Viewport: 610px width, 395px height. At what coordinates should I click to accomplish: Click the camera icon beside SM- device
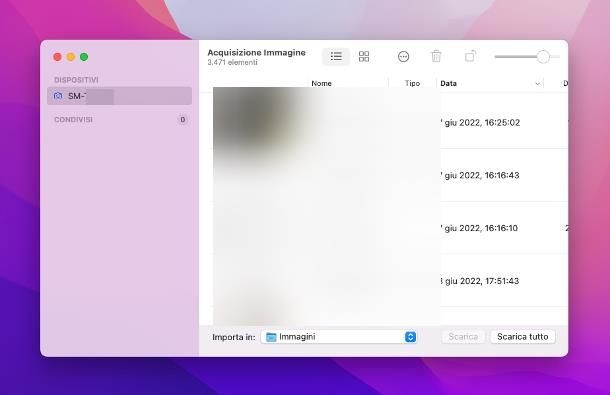pos(58,96)
